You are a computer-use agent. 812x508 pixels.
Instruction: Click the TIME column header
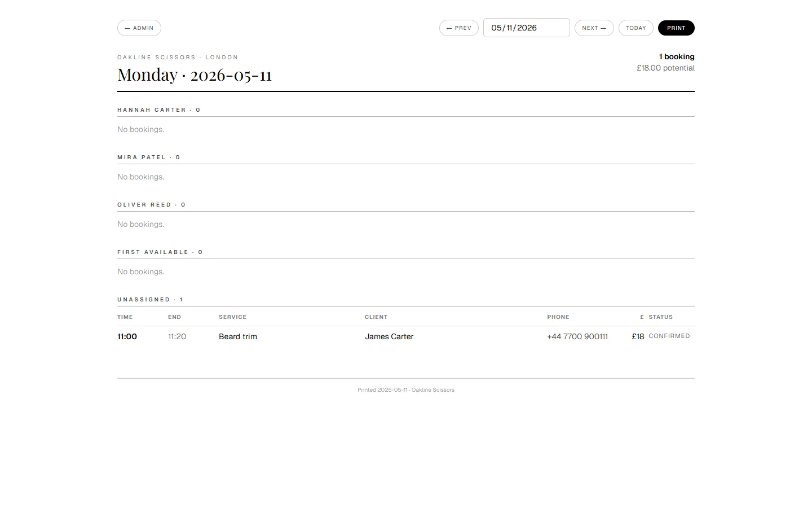point(125,317)
